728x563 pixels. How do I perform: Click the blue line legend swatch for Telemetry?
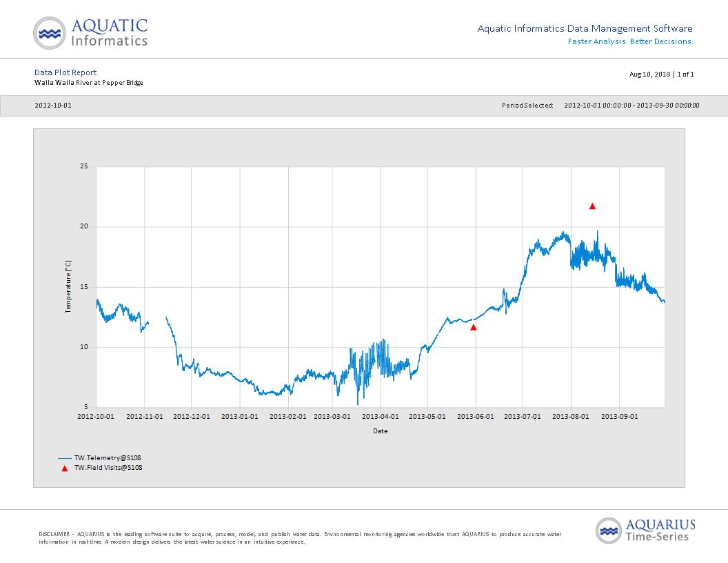pyautogui.click(x=65, y=458)
